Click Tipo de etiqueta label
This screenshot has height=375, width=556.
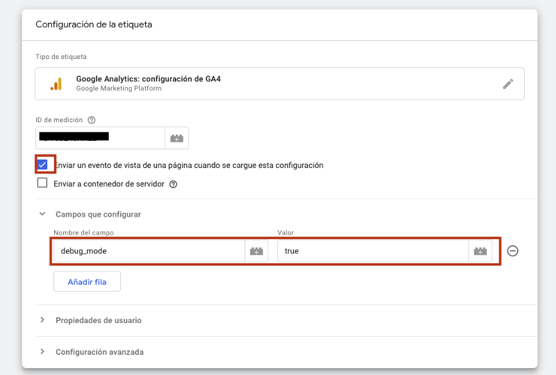tap(61, 57)
